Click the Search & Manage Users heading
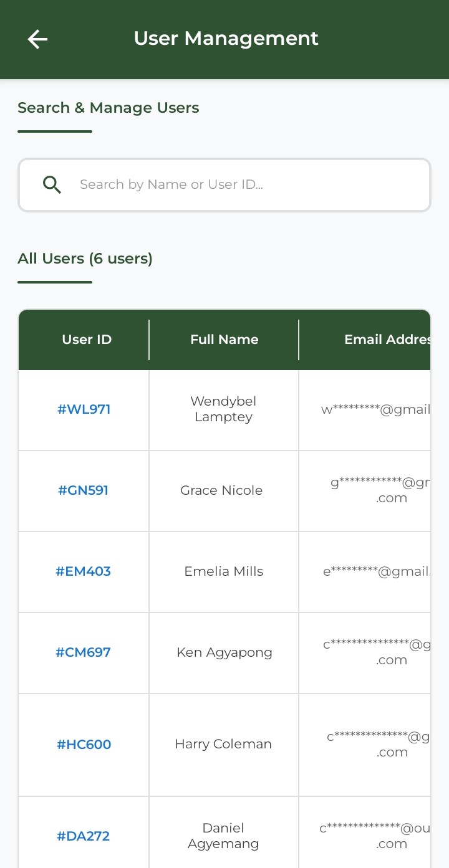Viewport: 449px width, 868px height. click(x=109, y=108)
